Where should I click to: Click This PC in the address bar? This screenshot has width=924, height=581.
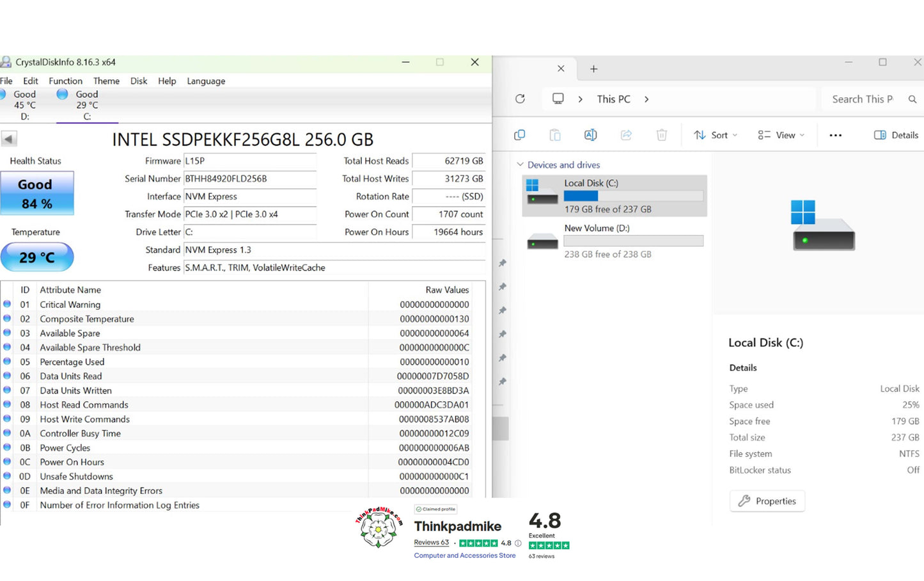click(613, 99)
